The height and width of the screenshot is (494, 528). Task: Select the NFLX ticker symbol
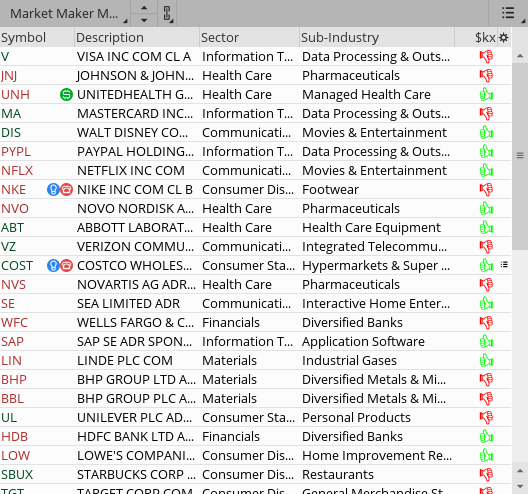[17, 171]
